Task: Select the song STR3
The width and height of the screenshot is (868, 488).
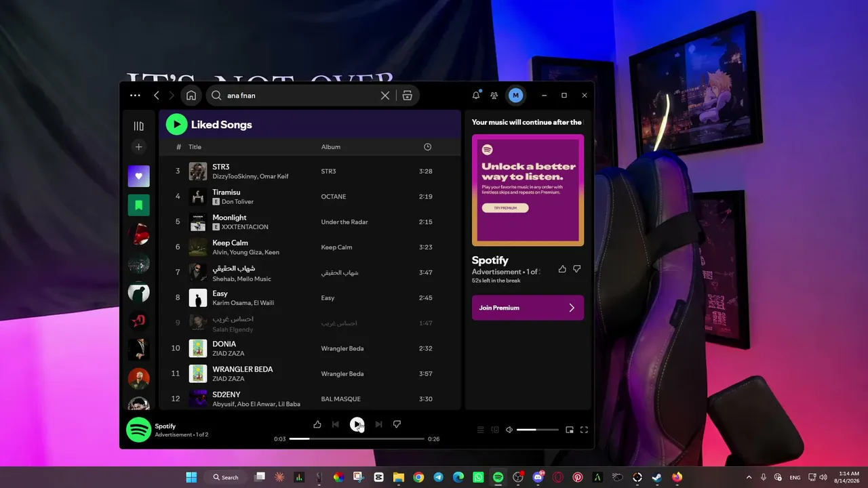Action: point(221,167)
